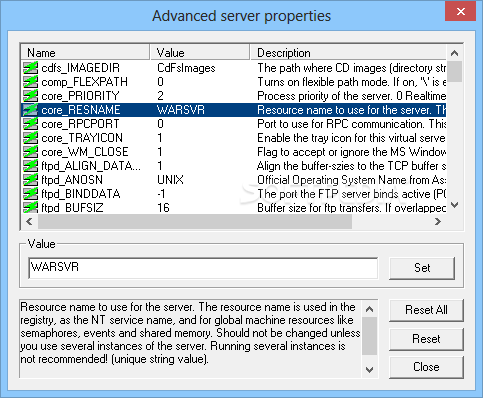Select the ftpd_ANOSN property name
Screen dimensions: 483x398
click(x=72, y=180)
